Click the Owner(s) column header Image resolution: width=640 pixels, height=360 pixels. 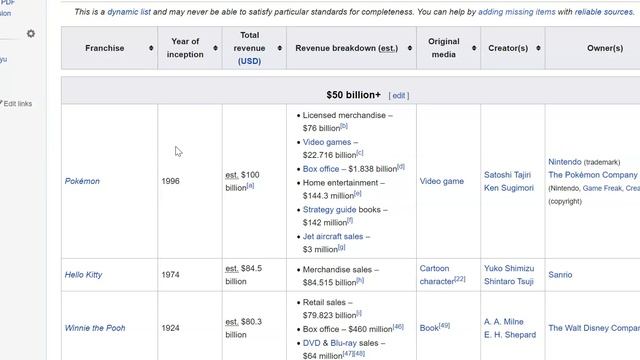pos(605,48)
